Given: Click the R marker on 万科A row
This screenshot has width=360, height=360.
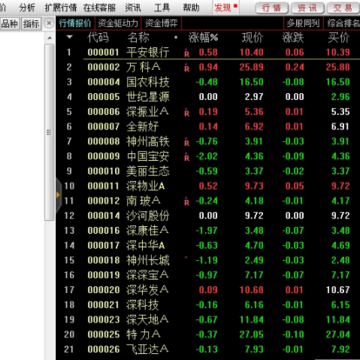Looking at the screenshot, I should (187, 68).
